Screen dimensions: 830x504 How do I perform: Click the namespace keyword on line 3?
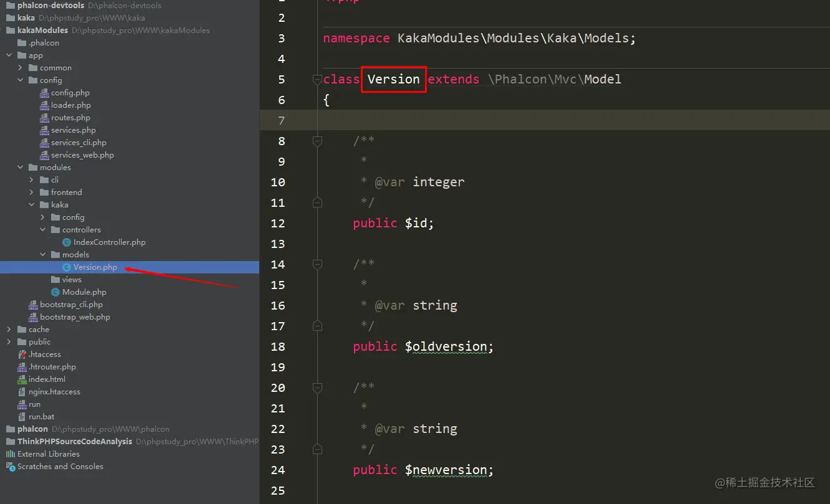(356, 38)
